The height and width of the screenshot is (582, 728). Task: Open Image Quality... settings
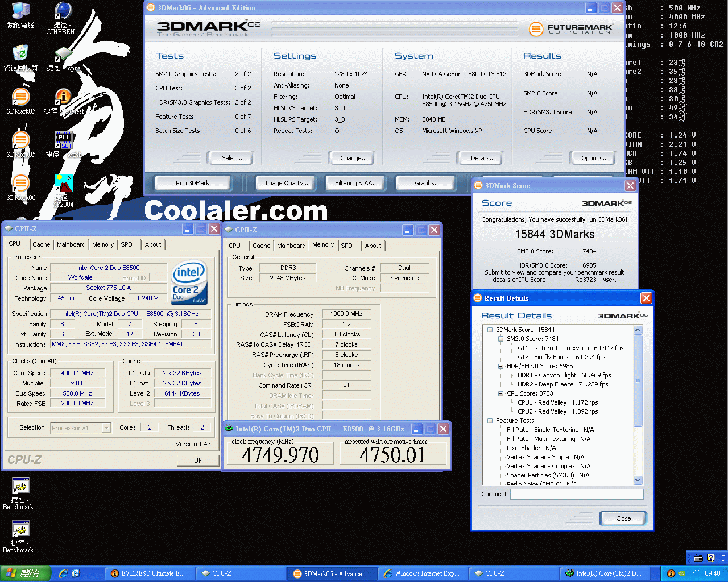click(x=286, y=183)
